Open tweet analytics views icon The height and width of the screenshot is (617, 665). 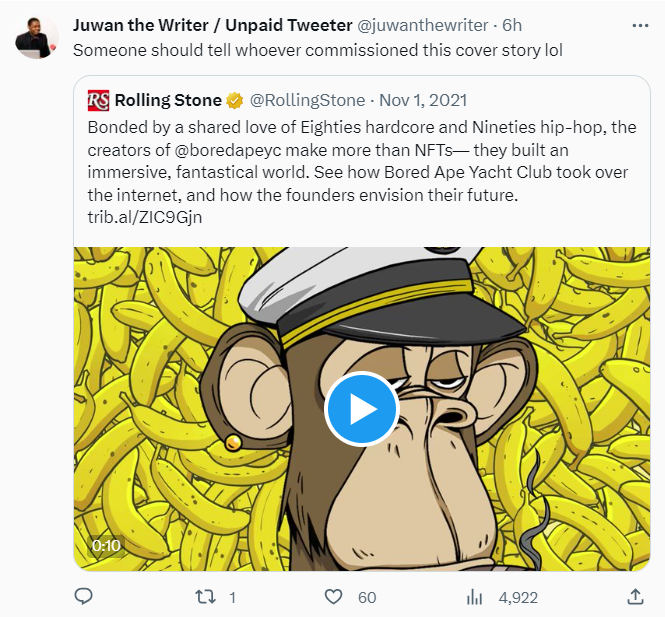coord(476,597)
